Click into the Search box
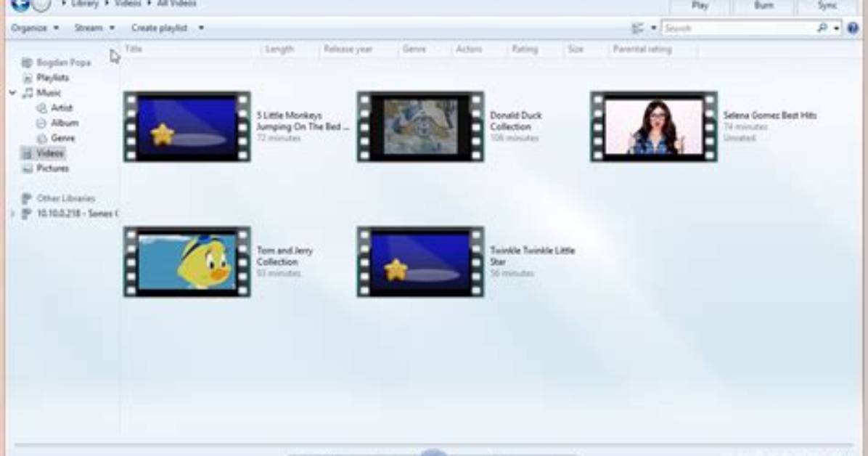Screen dimensions: 868x456 (x=739, y=28)
